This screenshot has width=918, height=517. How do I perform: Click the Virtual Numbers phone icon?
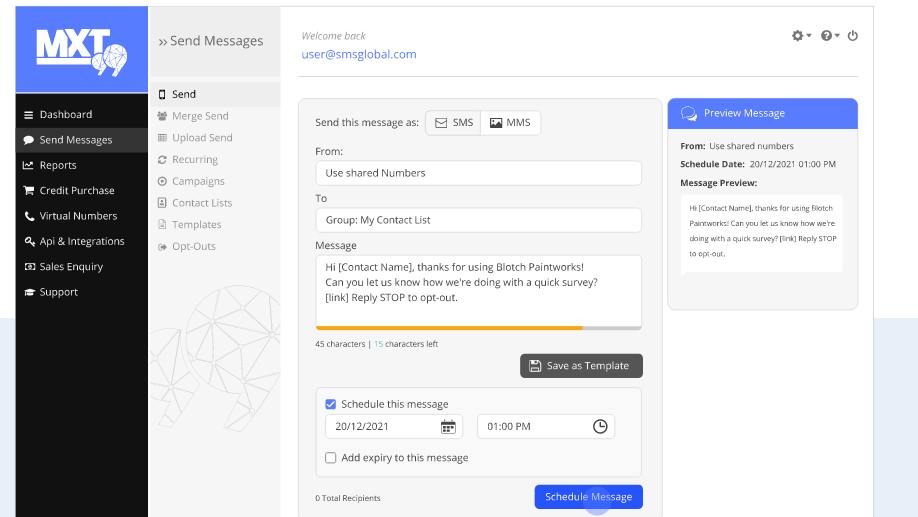[29, 216]
